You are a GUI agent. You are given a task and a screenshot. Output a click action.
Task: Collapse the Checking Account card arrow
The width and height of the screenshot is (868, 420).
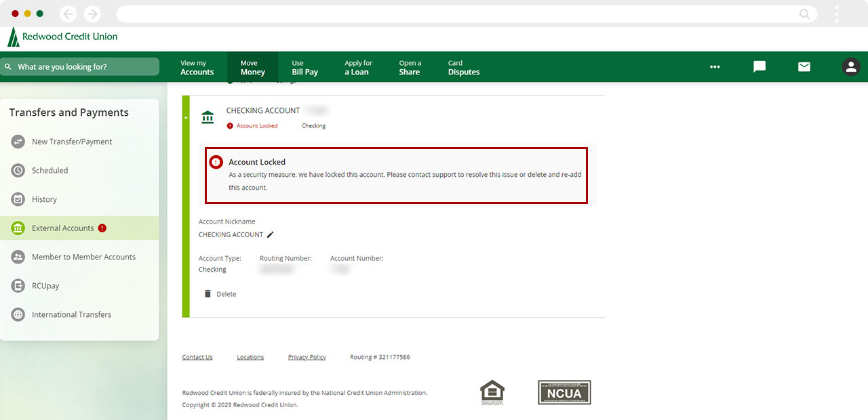pyautogui.click(x=186, y=117)
